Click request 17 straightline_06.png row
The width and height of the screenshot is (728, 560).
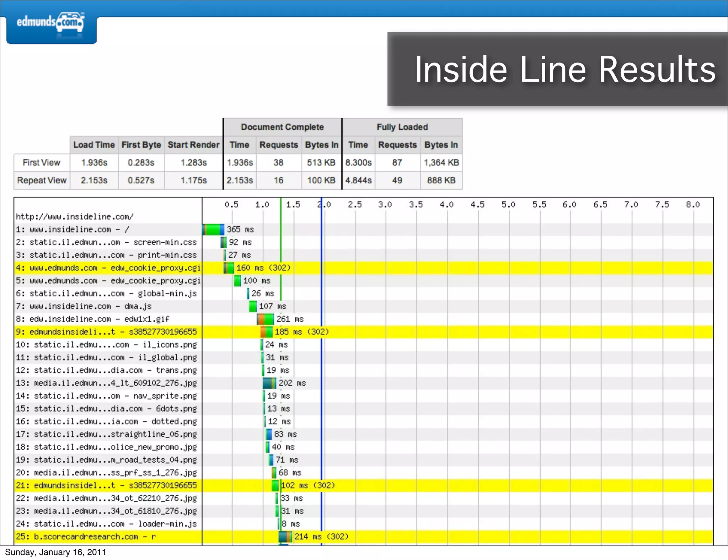363,434
